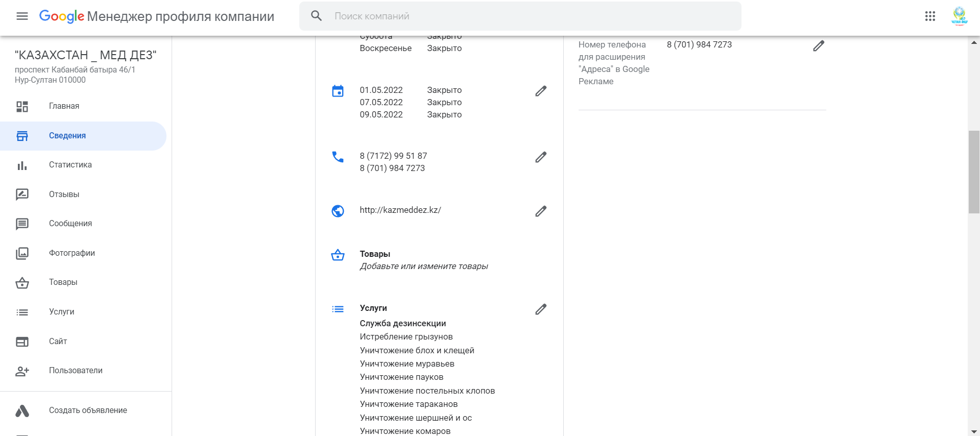Viewport: 980px width, 436px height.
Task: Edit the services list
Action: [541, 309]
